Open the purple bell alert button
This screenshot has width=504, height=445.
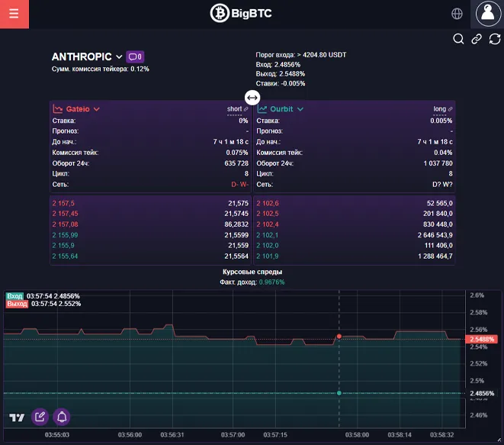pos(62,417)
